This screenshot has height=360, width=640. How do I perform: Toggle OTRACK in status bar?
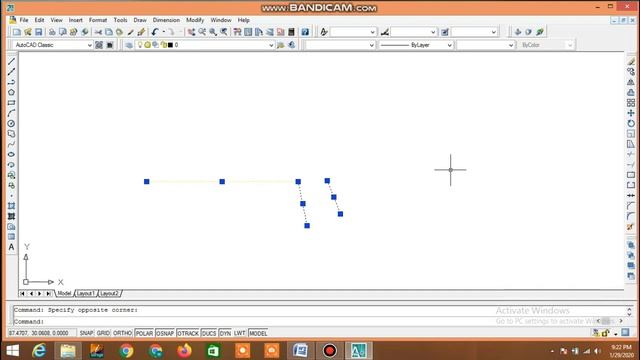click(188, 333)
